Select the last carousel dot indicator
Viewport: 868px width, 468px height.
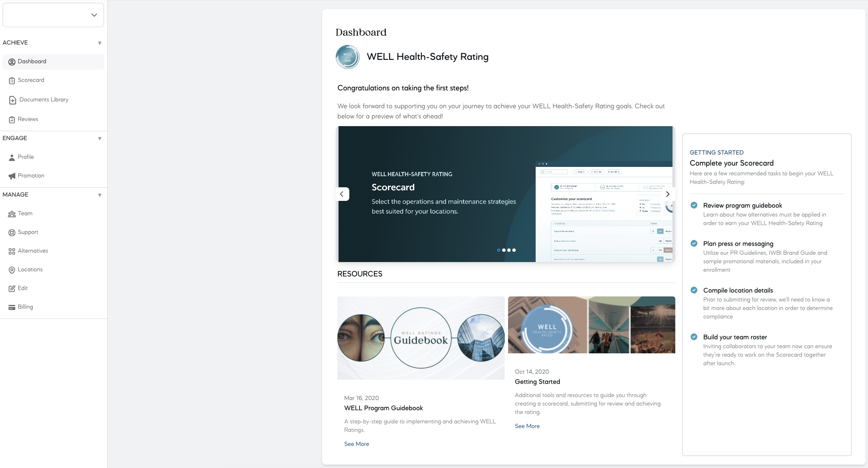click(x=514, y=250)
